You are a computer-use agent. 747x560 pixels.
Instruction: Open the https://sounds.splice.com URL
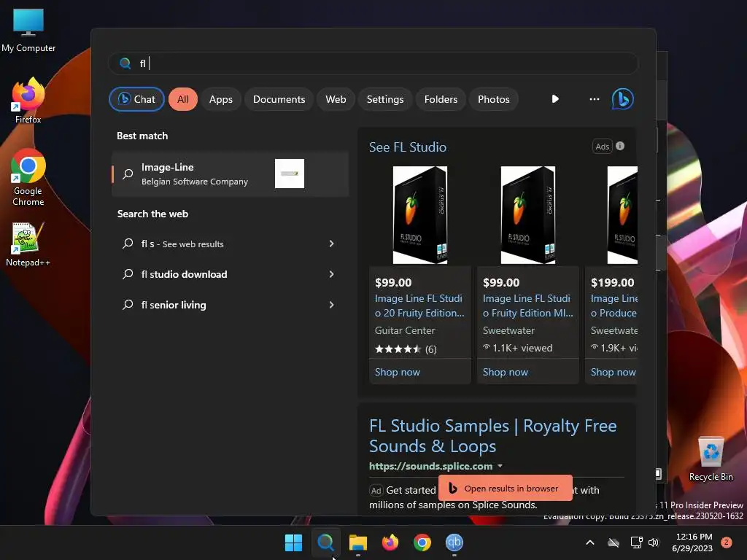(x=430, y=466)
